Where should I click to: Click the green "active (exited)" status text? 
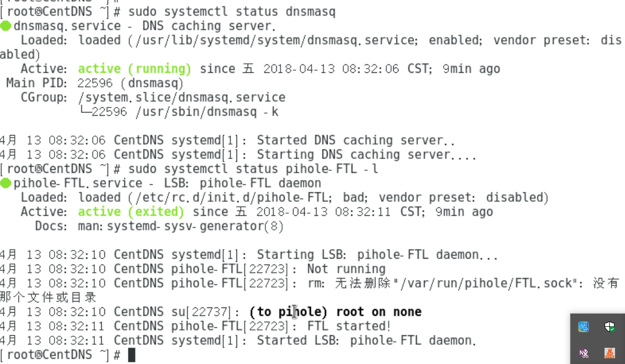point(131,212)
